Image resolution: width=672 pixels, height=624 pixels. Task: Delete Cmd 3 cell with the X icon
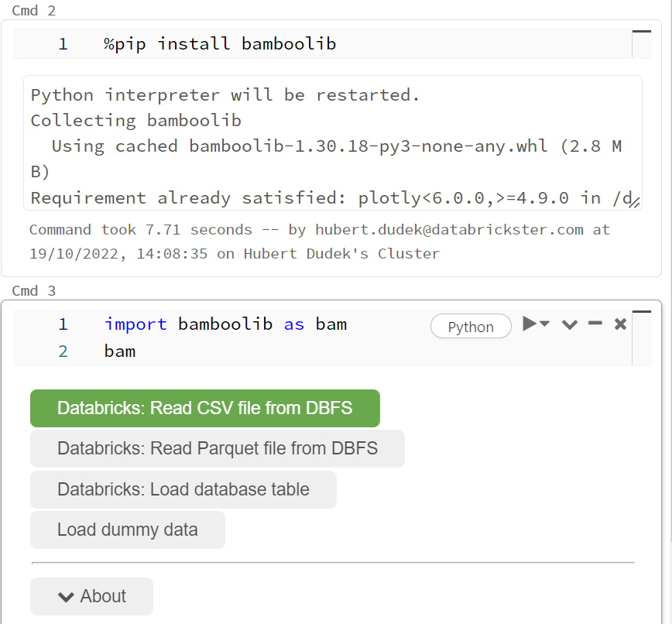click(620, 325)
